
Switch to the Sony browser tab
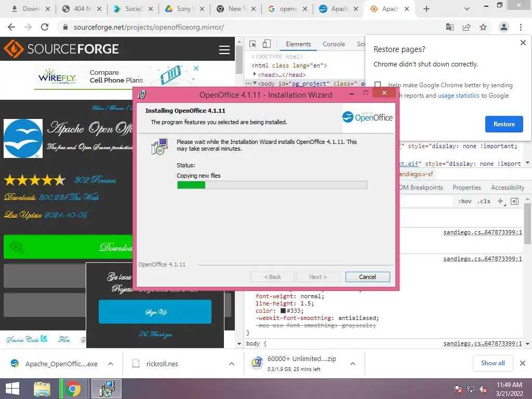click(x=184, y=9)
